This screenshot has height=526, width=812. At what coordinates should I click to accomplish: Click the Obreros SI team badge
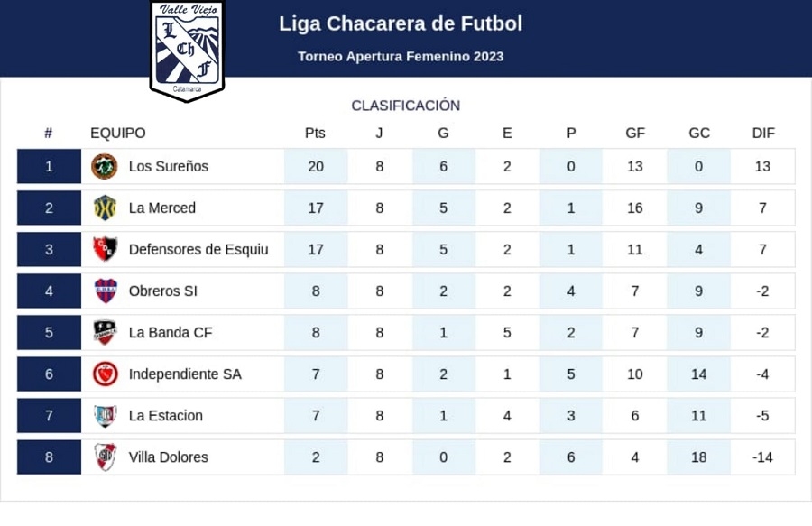click(105, 291)
